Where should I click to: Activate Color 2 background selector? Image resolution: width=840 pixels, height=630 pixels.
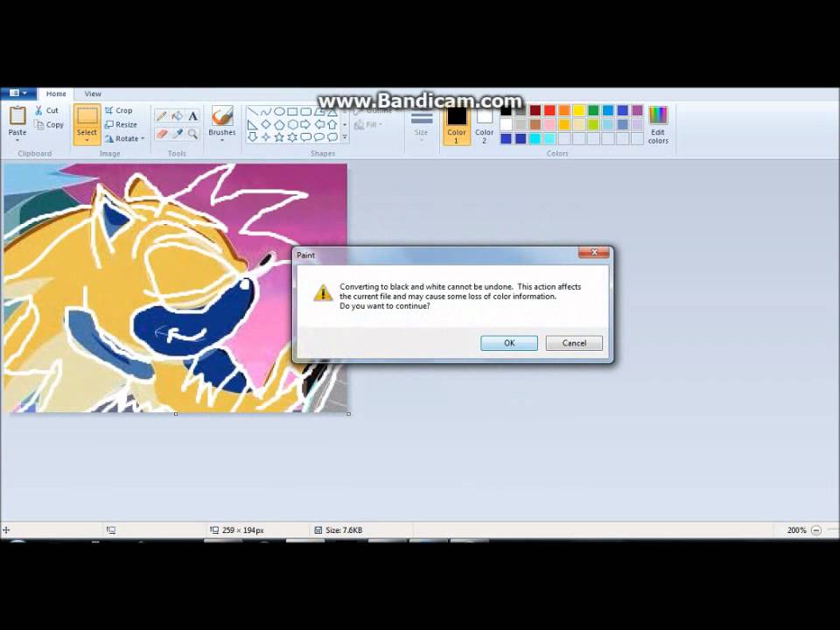[x=484, y=125]
